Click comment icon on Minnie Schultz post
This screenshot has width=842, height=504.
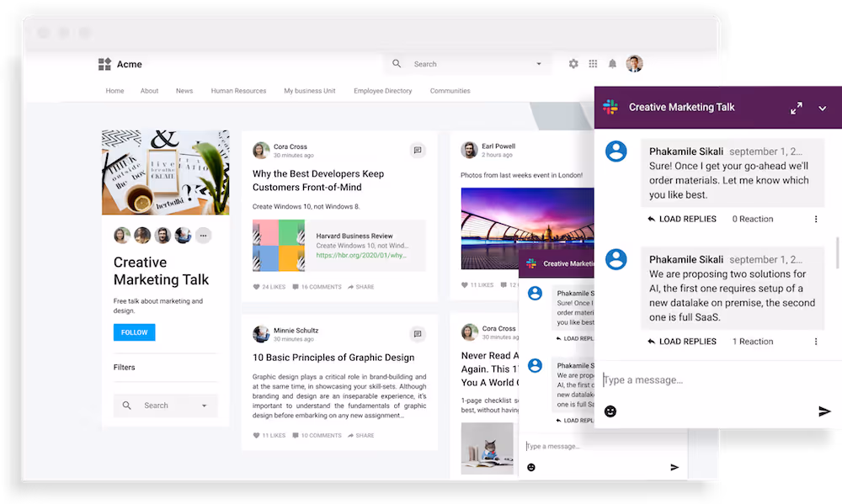(x=418, y=334)
